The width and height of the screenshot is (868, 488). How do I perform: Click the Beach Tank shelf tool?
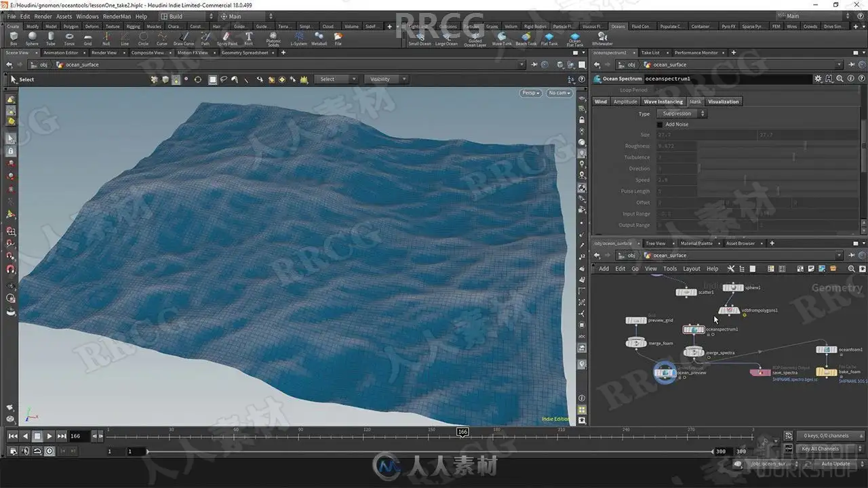(526, 39)
